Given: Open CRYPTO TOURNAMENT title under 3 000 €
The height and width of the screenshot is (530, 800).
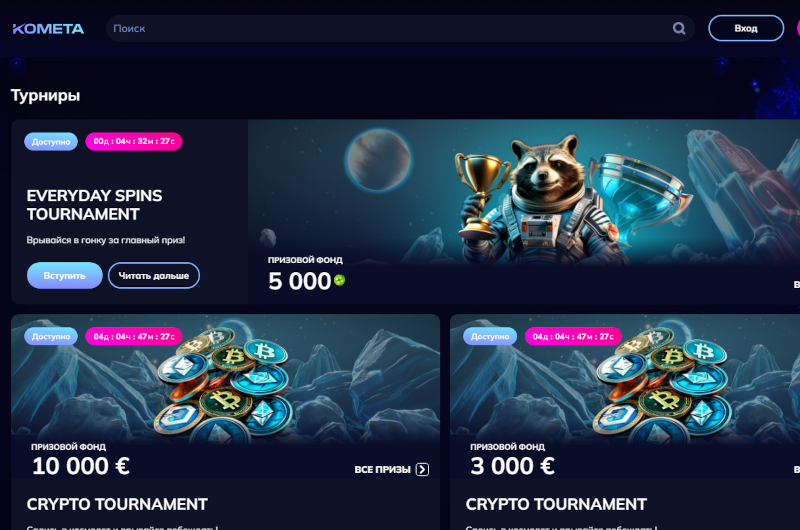Looking at the screenshot, I should 556,504.
